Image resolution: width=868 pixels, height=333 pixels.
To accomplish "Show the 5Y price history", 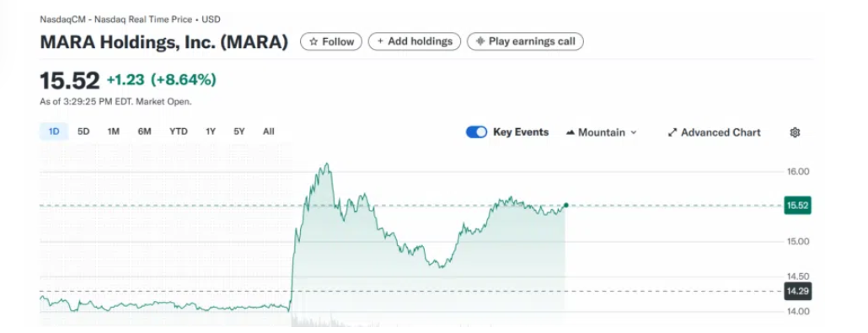I will click(238, 132).
